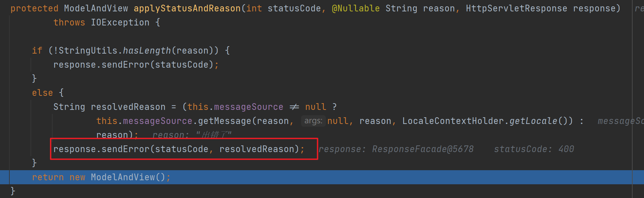Click the inline reason debug value hint
Image resolution: width=644 pixels, height=198 pixels.
[x=192, y=135]
